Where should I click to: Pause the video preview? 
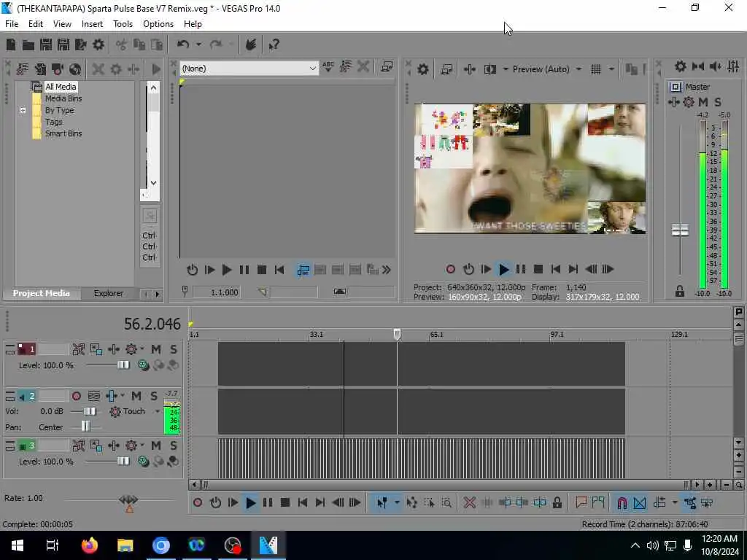[521, 270]
